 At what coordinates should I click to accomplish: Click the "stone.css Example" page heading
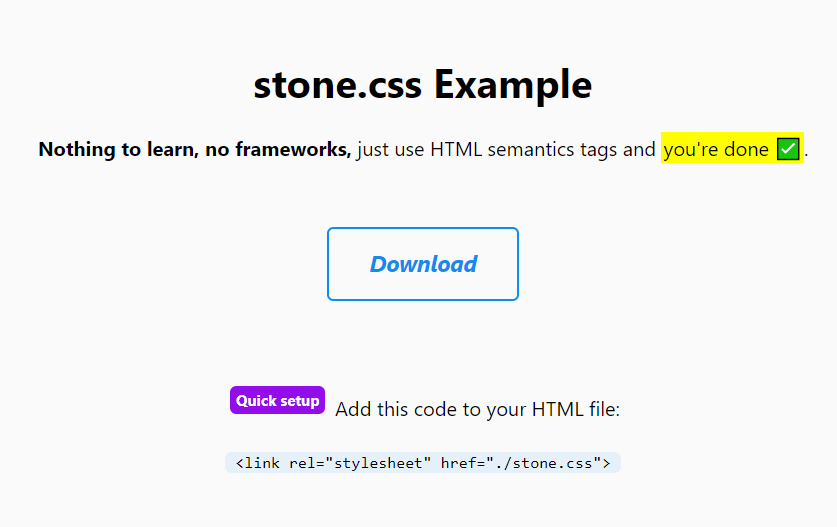tap(423, 84)
